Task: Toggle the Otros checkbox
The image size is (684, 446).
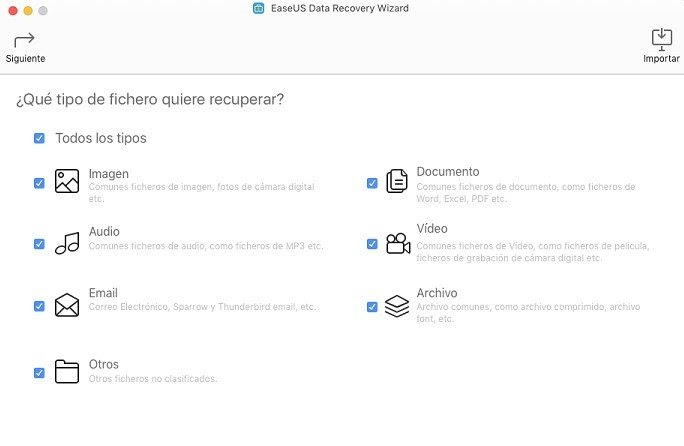Action: point(39,373)
